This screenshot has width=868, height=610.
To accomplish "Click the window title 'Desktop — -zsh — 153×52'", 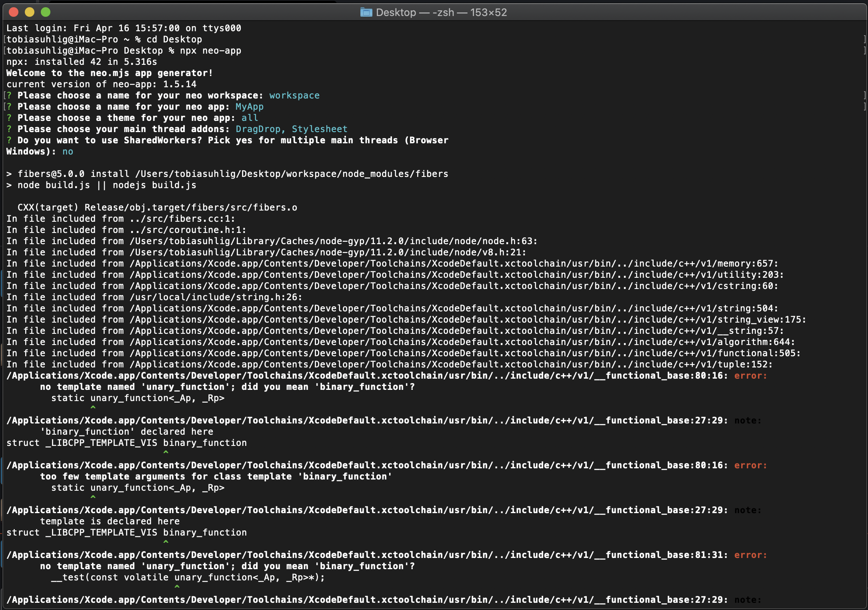I will point(441,12).
